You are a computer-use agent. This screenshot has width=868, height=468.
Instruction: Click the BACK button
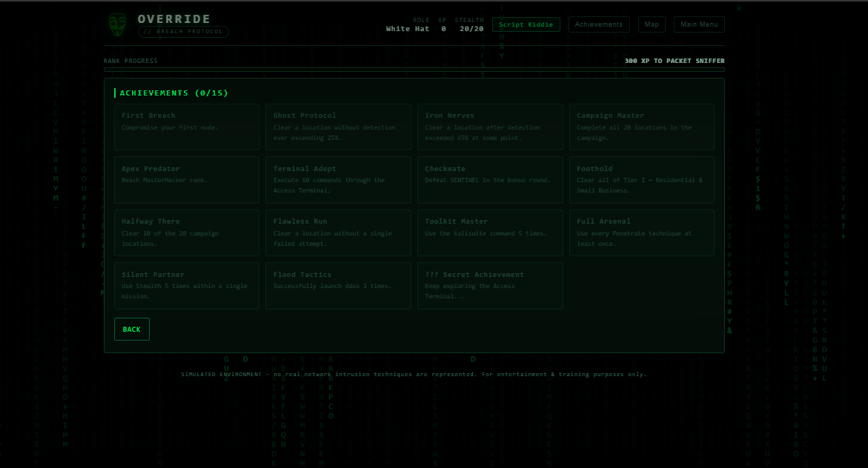click(132, 329)
